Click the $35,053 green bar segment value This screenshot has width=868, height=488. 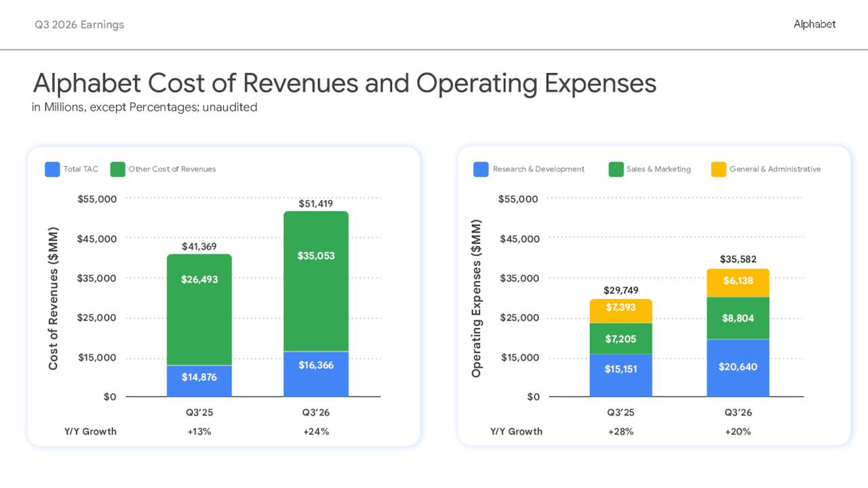[x=316, y=256]
